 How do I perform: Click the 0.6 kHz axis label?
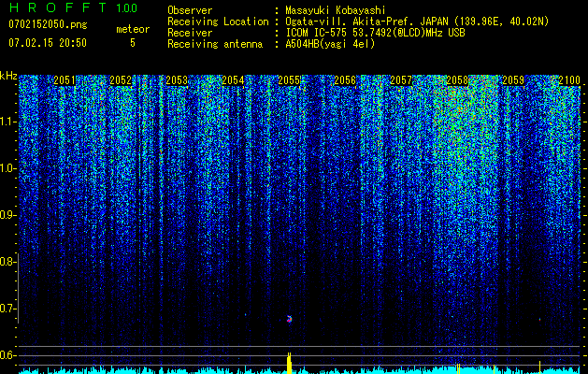pos(8,355)
